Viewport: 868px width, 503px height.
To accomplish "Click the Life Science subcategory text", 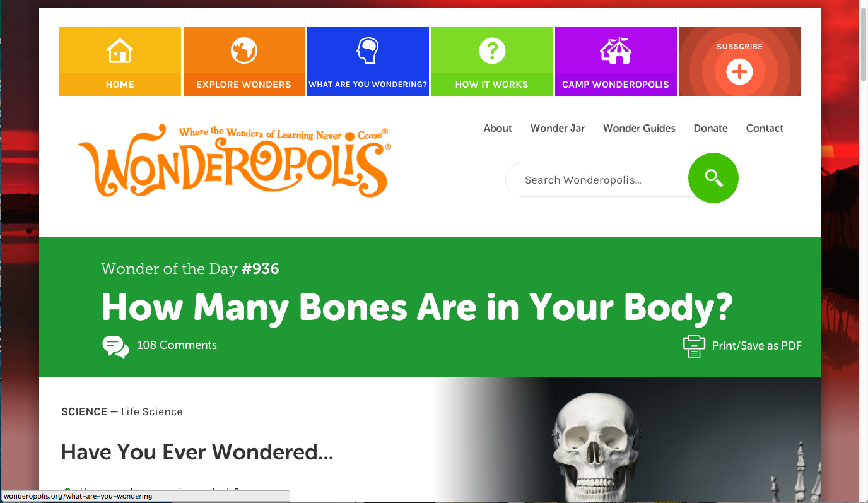I will [152, 411].
